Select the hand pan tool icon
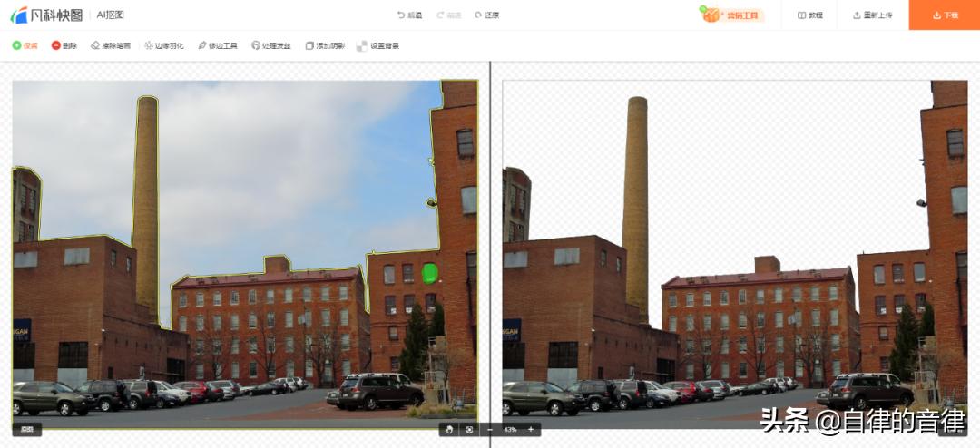 [x=449, y=429]
